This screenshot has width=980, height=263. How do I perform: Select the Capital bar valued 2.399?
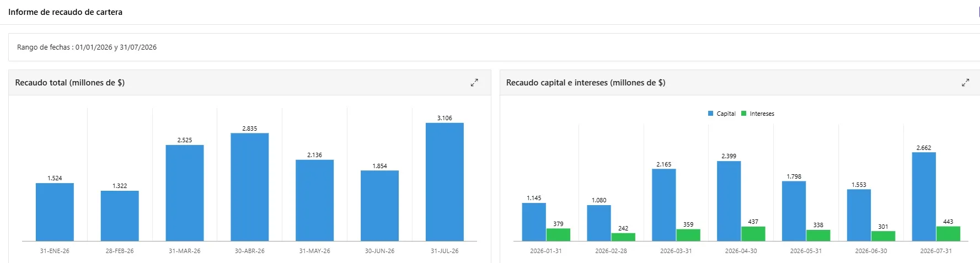(x=729, y=201)
